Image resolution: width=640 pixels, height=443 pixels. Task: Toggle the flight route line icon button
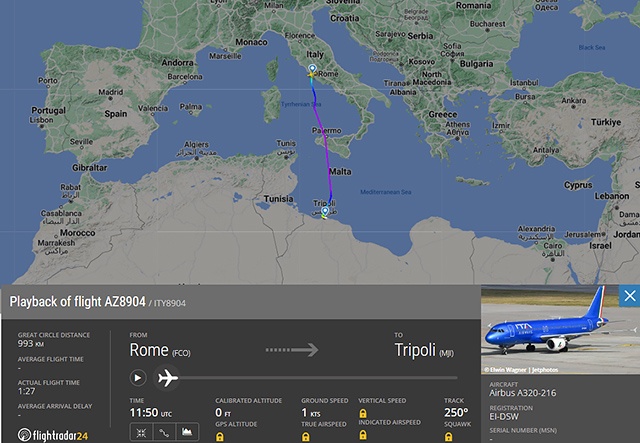(162, 432)
